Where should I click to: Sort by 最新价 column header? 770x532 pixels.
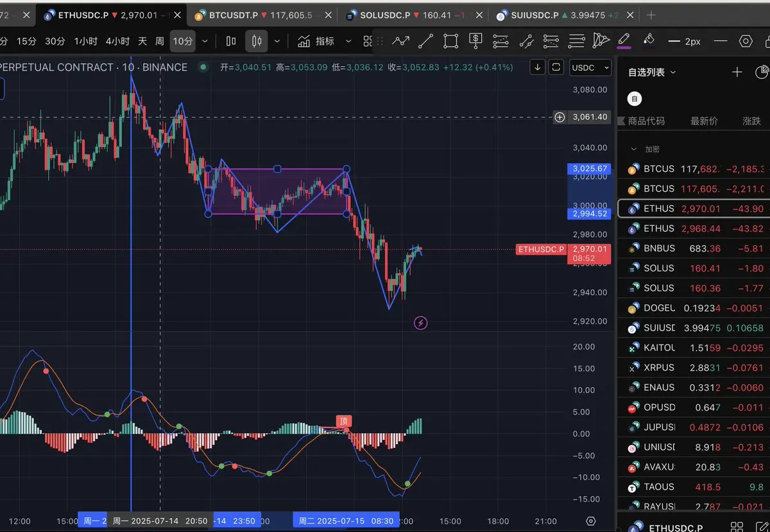click(704, 121)
